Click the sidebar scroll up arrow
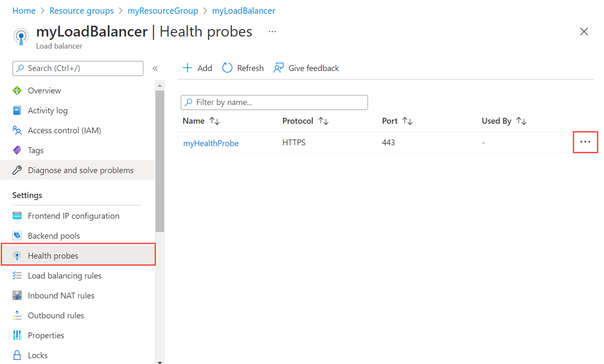This screenshot has width=604, height=364. tap(160, 86)
